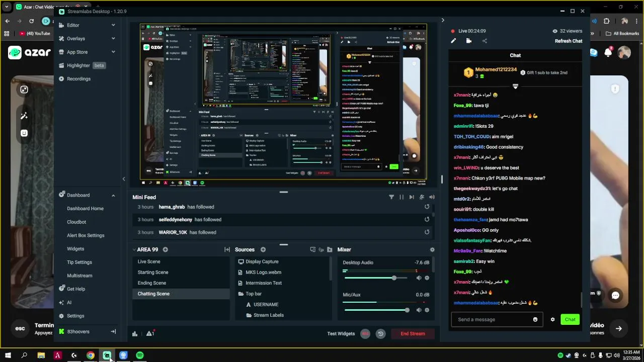Open notifications warning icon

(x=149, y=334)
